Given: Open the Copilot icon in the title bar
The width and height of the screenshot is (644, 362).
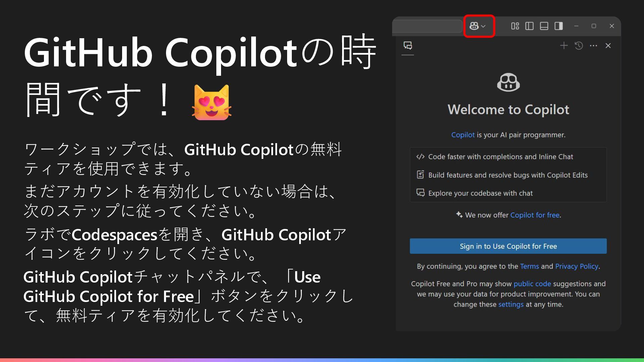Looking at the screenshot, I should click(474, 26).
